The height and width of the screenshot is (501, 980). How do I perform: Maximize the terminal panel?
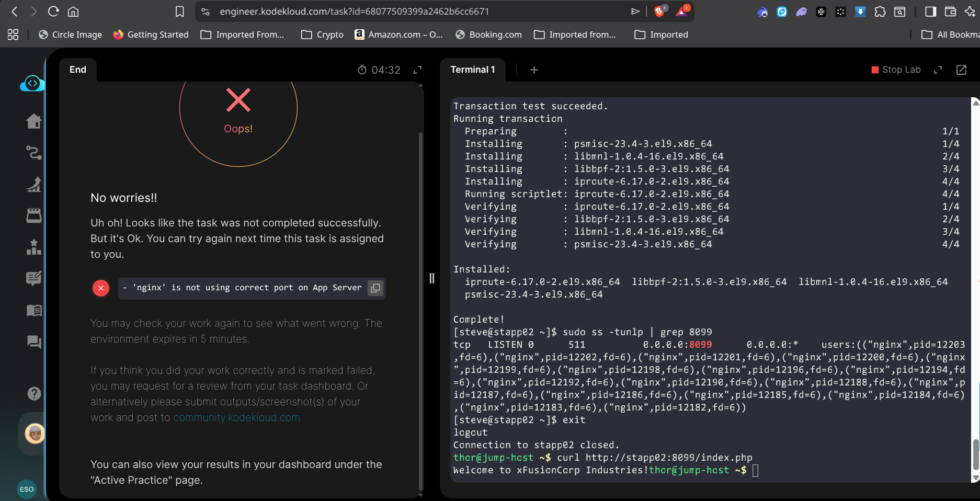point(938,70)
